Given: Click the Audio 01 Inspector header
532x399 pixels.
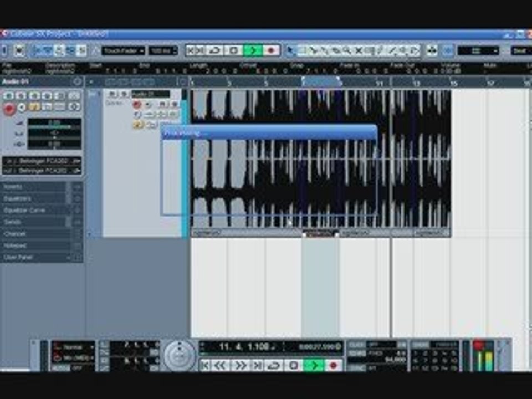Looking at the screenshot, I should (x=35, y=81).
